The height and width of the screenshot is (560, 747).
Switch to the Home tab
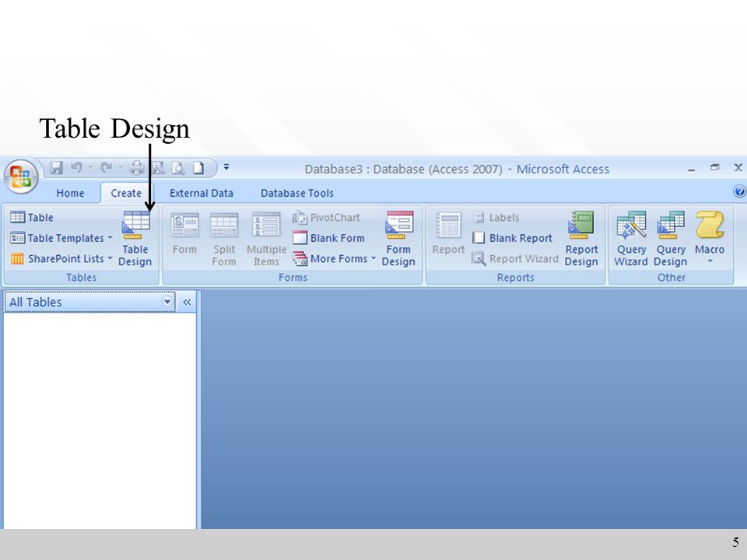click(70, 193)
